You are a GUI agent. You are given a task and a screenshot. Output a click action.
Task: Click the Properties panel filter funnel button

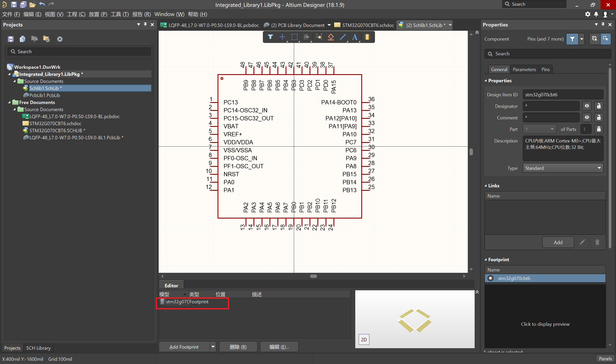coord(572,39)
